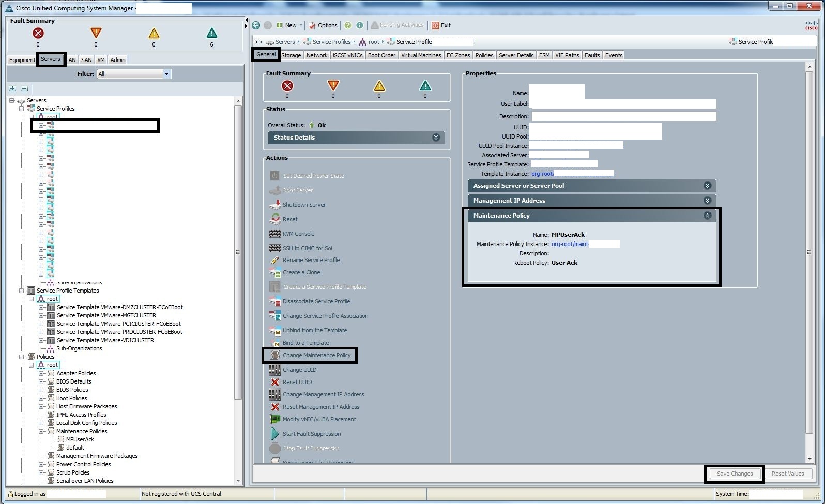Click the back navigation arrow icon

tap(256, 25)
